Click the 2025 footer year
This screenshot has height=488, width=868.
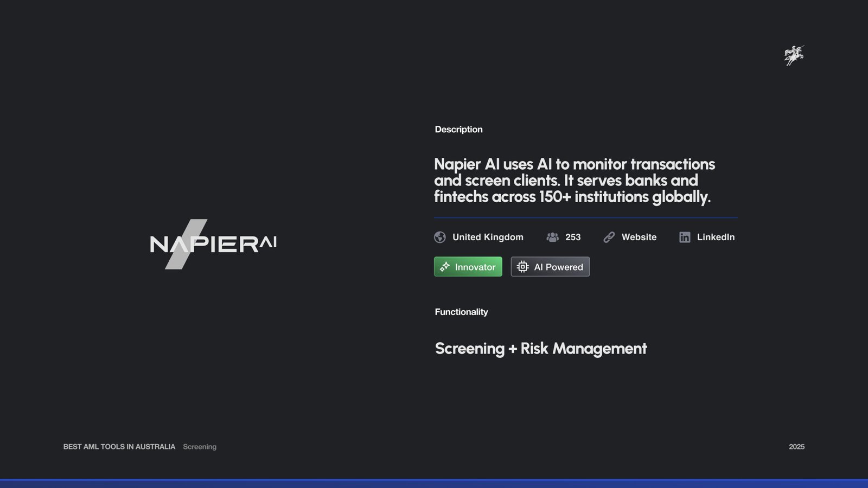tap(796, 447)
